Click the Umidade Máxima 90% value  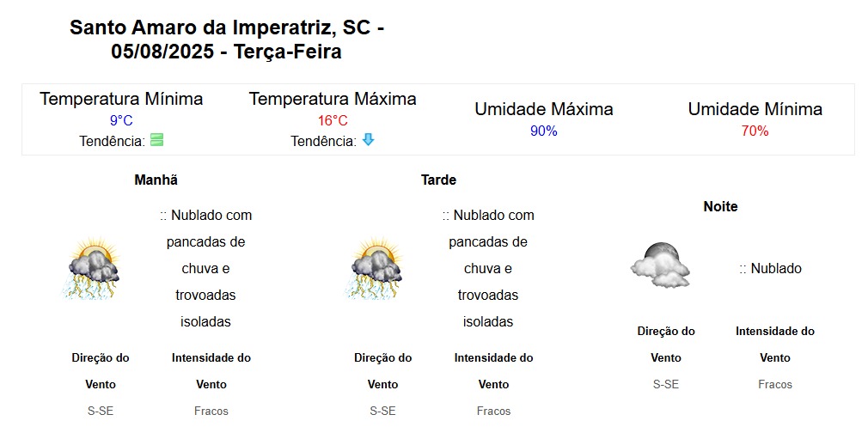544,131
